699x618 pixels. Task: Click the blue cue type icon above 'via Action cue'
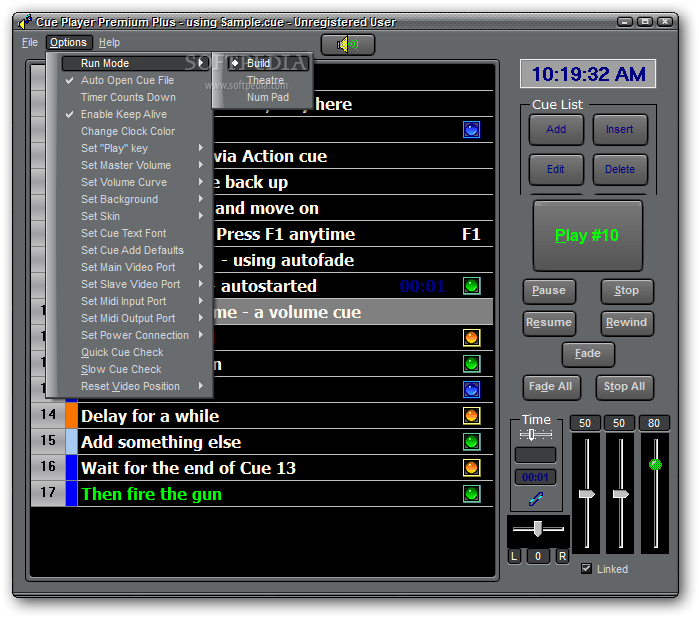click(x=471, y=130)
